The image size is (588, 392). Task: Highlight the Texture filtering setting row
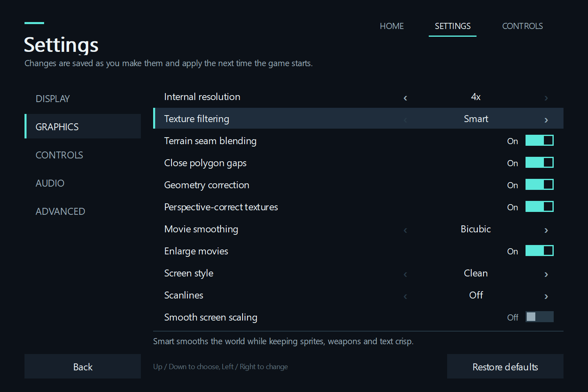(x=358, y=118)
